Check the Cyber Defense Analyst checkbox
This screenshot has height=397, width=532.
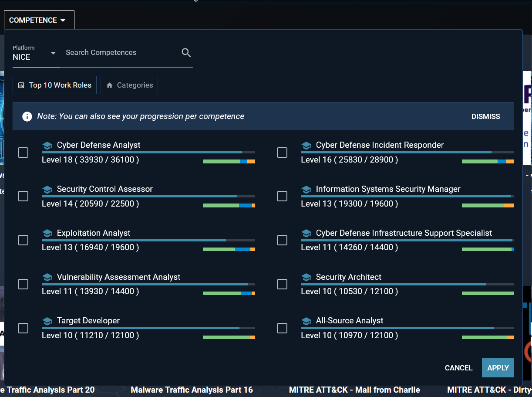pos(23,153)
